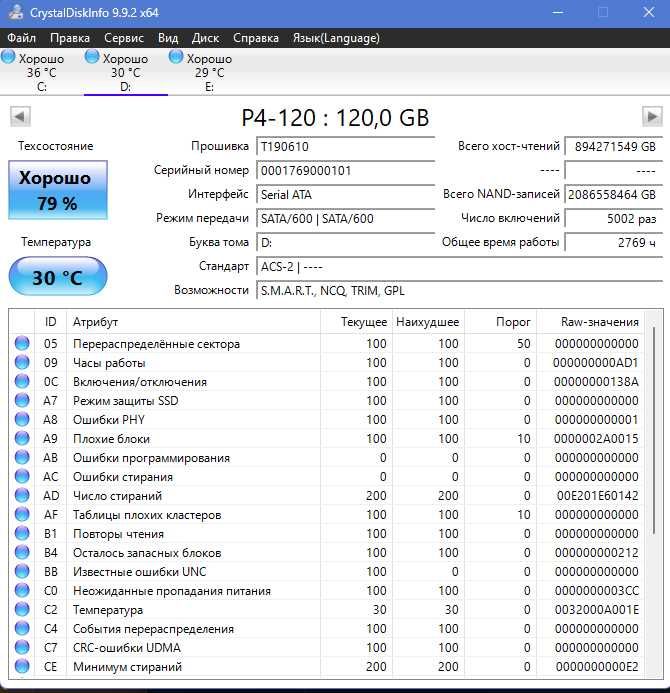
Task: Click the Текущее column header
Action: point(356,322)
